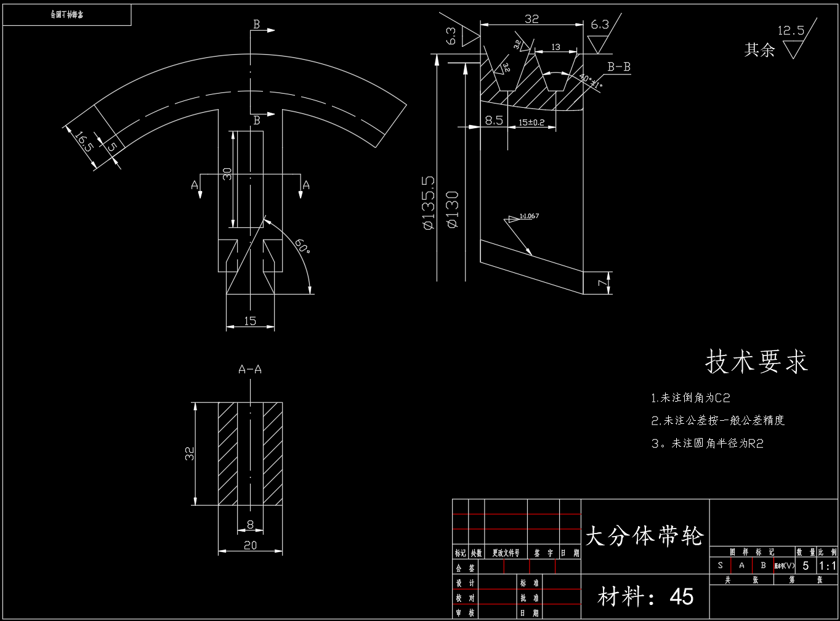Click the B-B section view label
The width and height of the screenshot is (840, 621).
pyautogui.click(x=619, y=67)
